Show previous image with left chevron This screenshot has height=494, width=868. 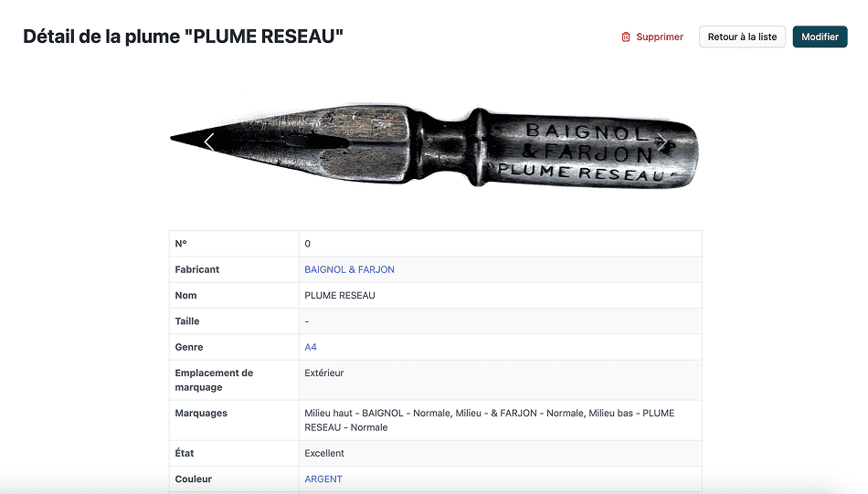[209, 142]
